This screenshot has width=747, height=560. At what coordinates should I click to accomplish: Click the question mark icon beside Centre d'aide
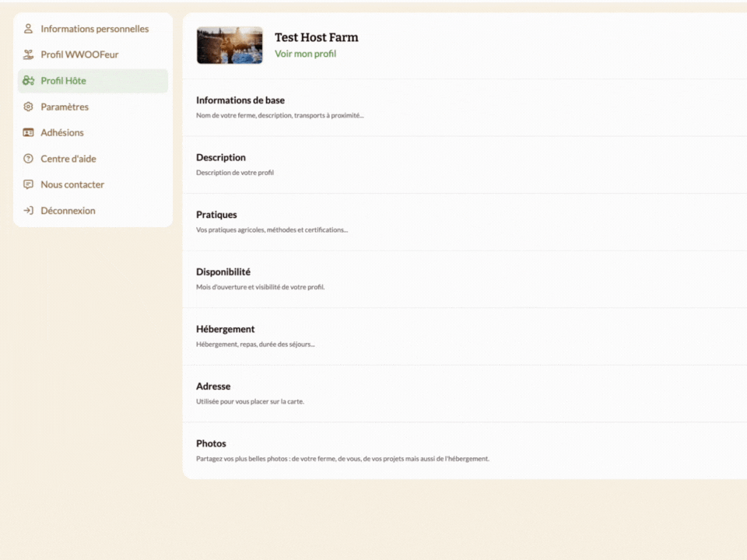coord(28,159)
